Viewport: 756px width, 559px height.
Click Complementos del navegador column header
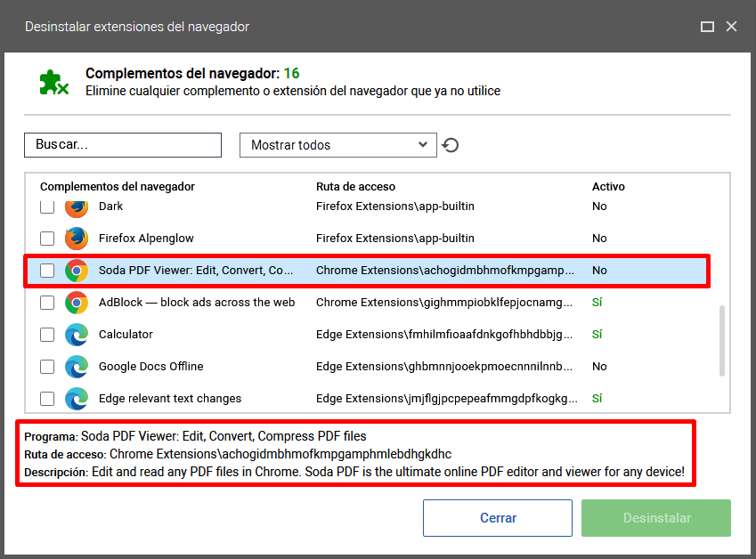click(118, 187)
